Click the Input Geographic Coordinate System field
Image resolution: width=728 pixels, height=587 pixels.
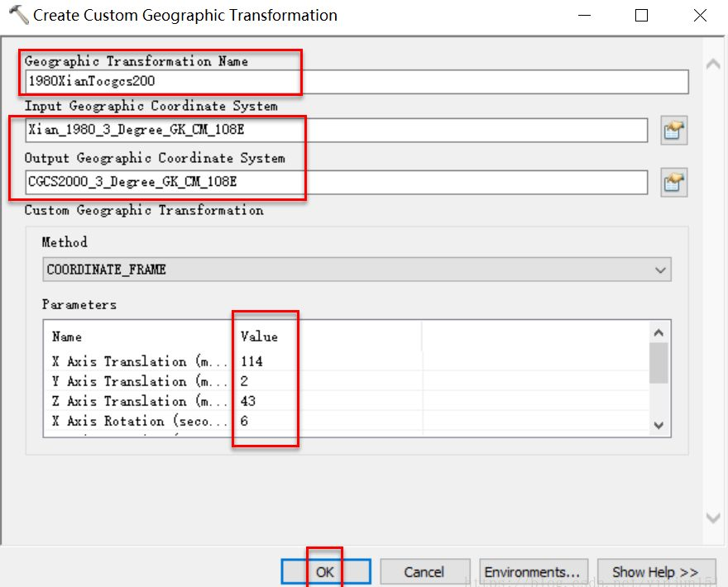tap(335, 131)
